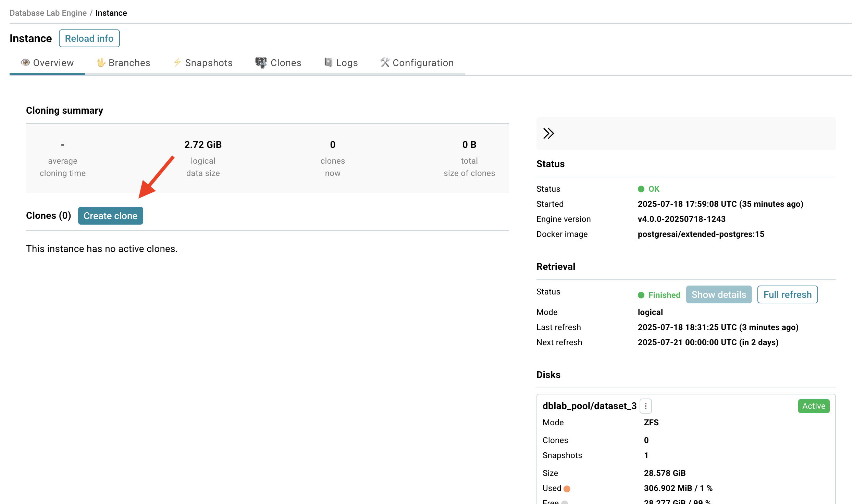Click the Started timestamp value

click(720, 204)
